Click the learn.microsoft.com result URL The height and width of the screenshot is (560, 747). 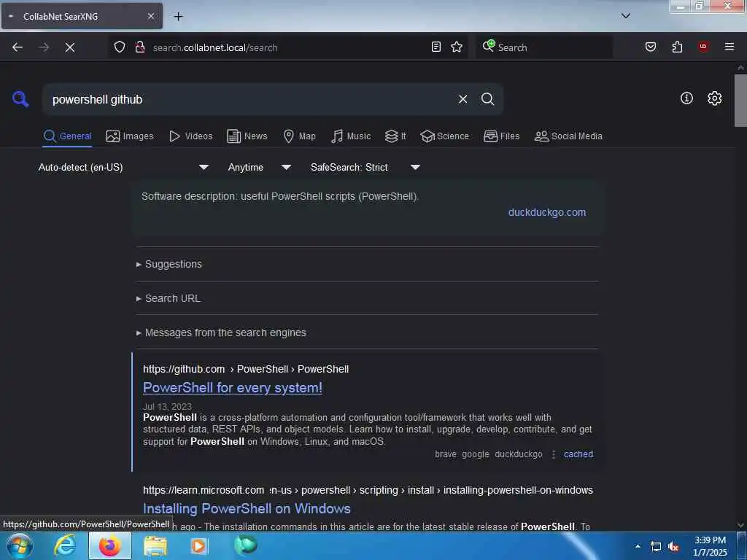(368, 490)
